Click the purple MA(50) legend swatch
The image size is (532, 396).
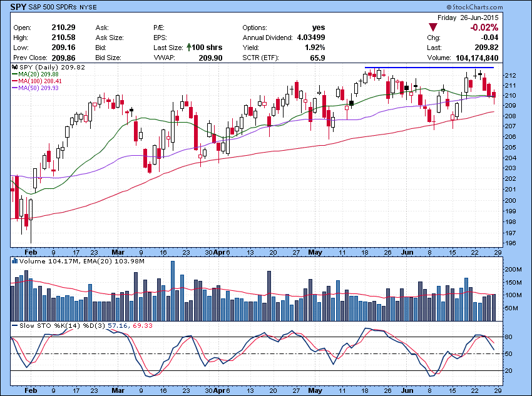pos(15,88)
